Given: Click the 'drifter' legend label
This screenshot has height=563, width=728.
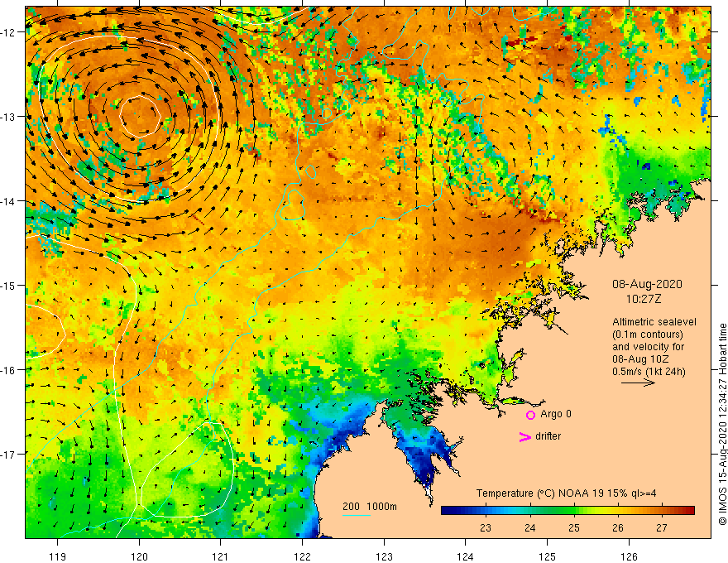Looking at the screenshot, I should (548, 436).
